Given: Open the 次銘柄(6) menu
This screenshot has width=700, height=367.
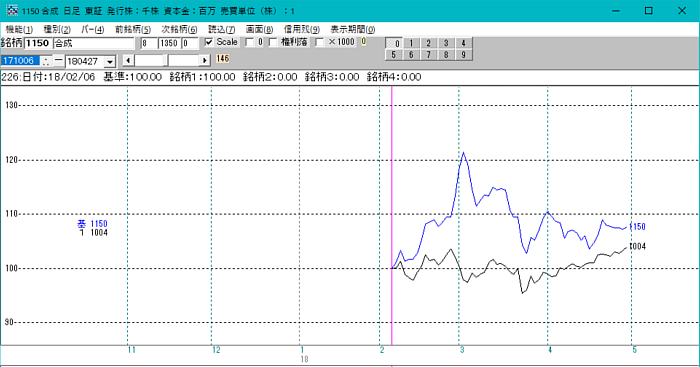Looking at the screenshot, I should click(x=179, y=29).
